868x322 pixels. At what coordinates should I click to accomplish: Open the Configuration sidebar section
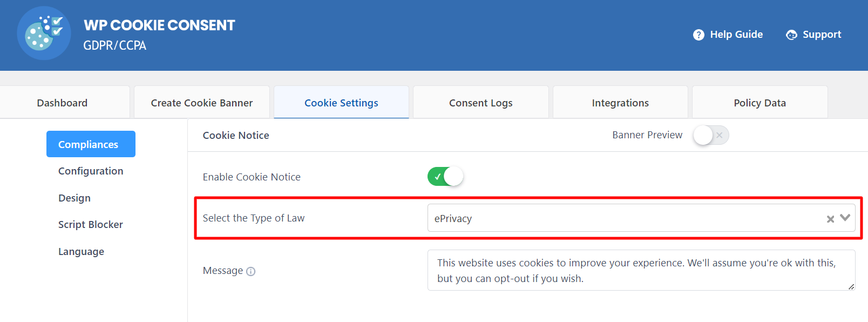click(91, 171)
